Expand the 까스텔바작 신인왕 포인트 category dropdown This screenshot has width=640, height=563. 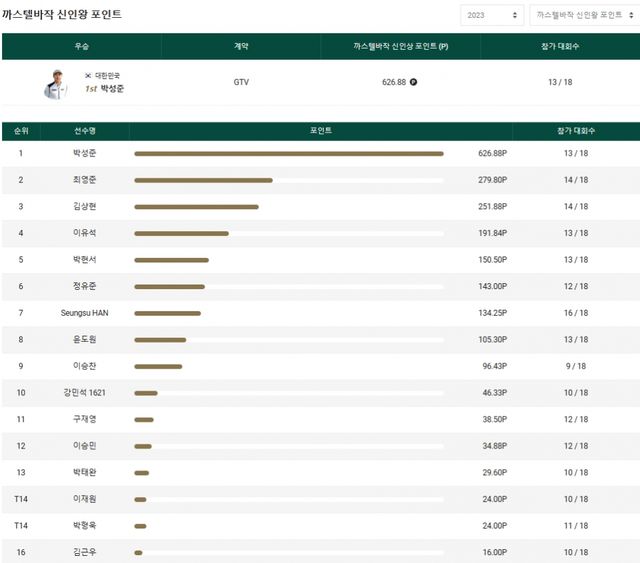coord(581,15)
